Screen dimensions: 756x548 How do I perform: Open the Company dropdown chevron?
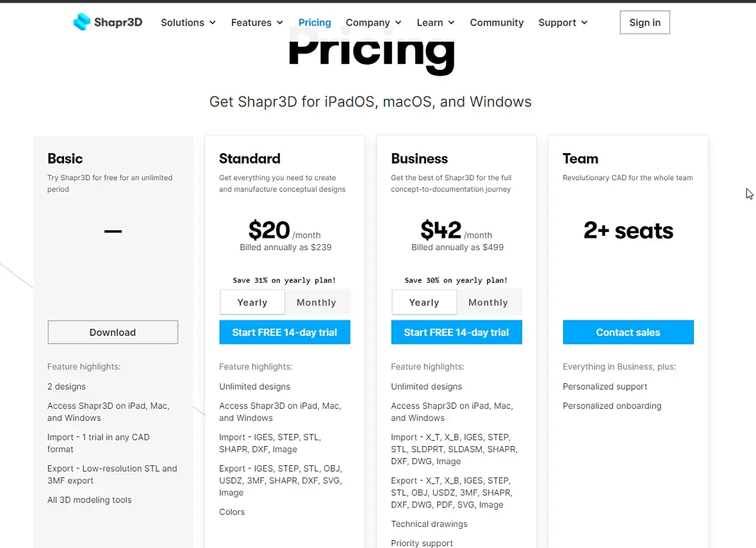point(399,22)
